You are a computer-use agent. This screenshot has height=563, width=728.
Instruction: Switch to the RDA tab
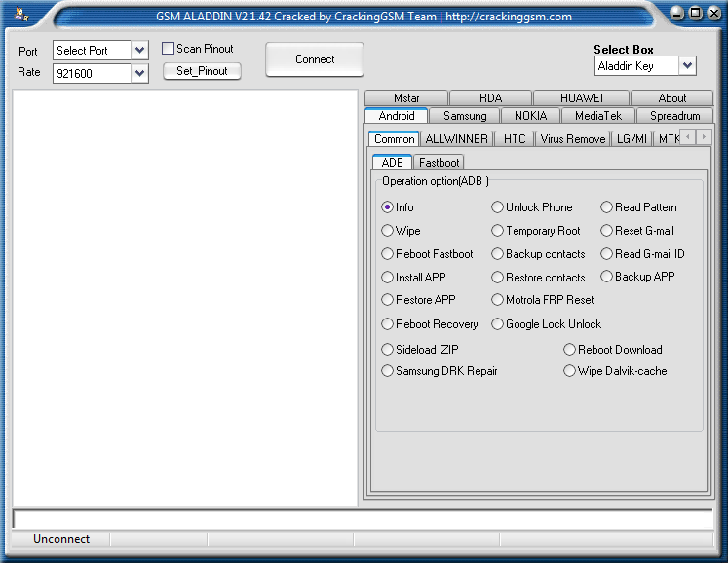click(x=491, y=98)
